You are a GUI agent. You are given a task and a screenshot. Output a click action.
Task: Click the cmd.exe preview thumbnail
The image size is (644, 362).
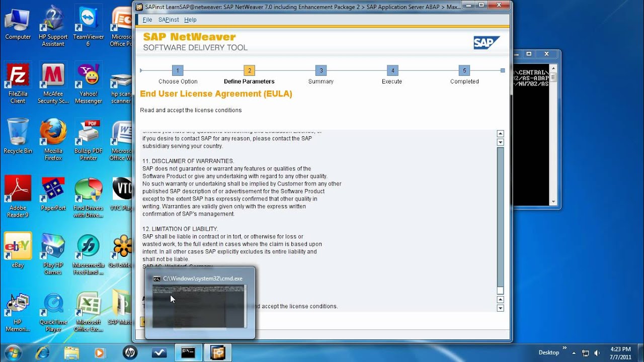[x=200, y=306]
